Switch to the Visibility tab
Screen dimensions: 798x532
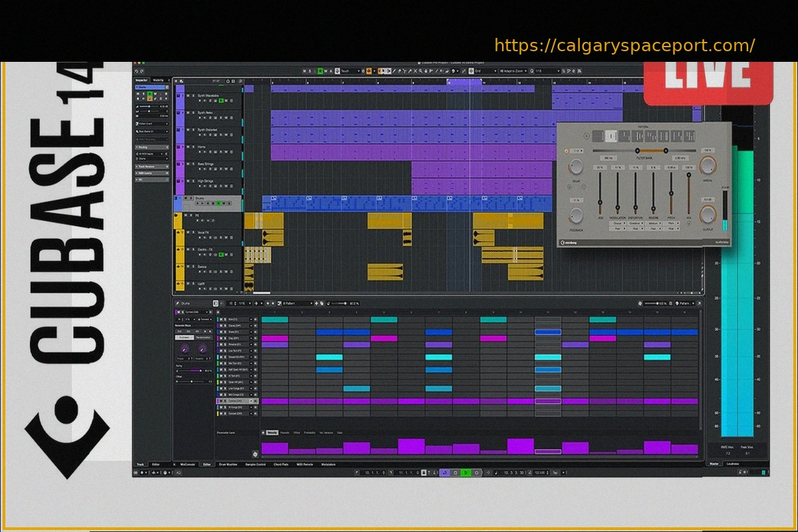pyautogui.click(x=158, y=80)
